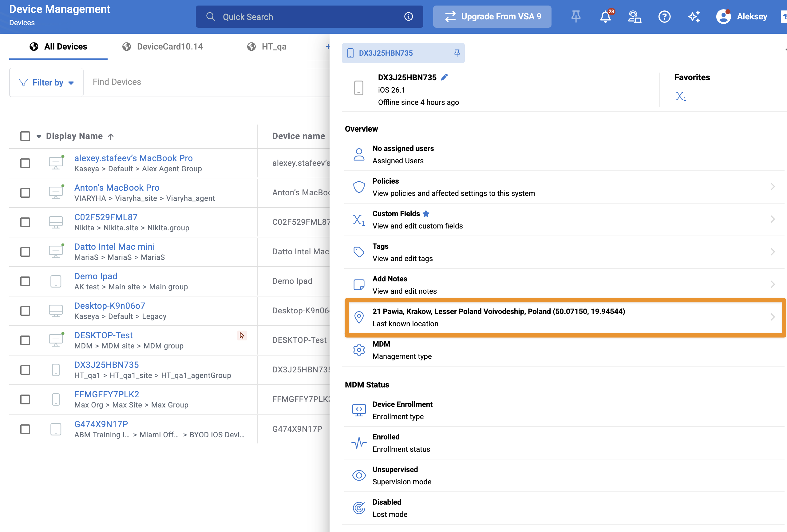Viewport: 787px width, 532px height.
Task: Expand the Policies section chevron
Action: click(x=773, y=187)
